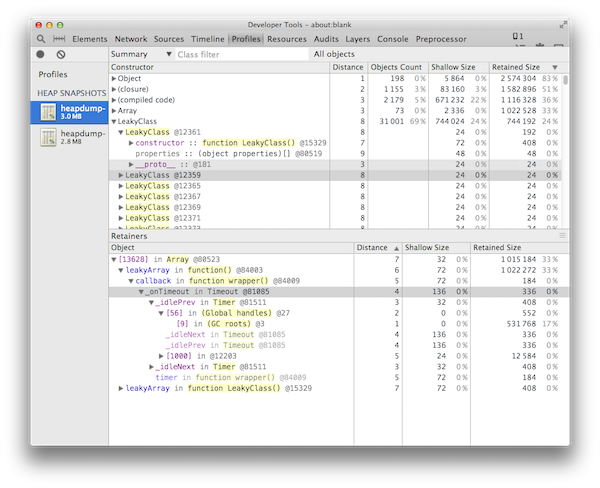This screenshot has width=600, height=488.
Task: Expand LeakyClass @12365 entry
Action: click(121, 186)
